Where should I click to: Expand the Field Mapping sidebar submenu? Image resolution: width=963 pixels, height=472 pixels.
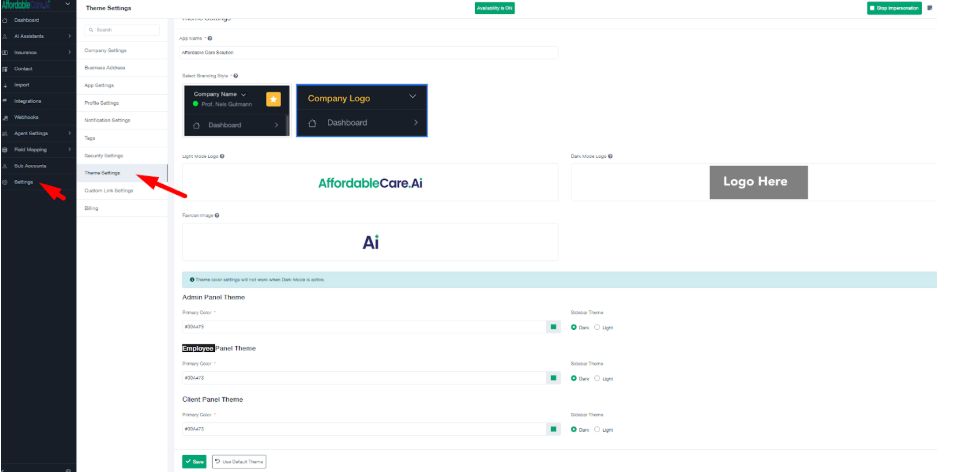click(69, 149)
